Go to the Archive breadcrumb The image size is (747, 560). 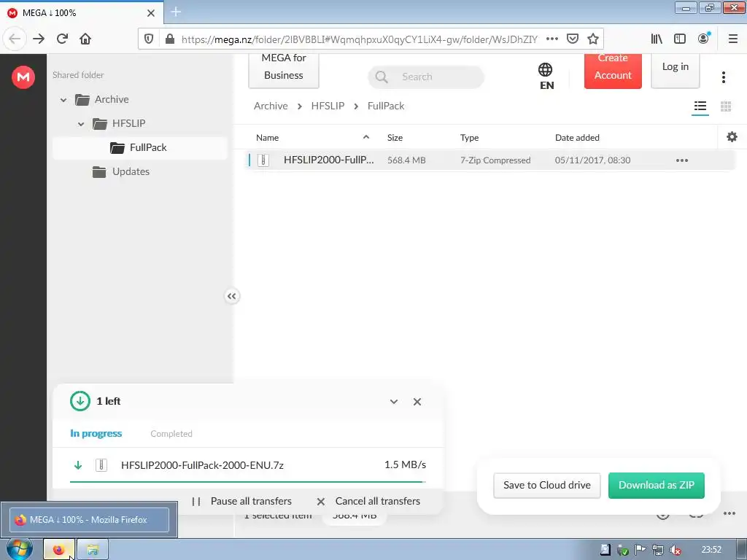tap(271, 106)
